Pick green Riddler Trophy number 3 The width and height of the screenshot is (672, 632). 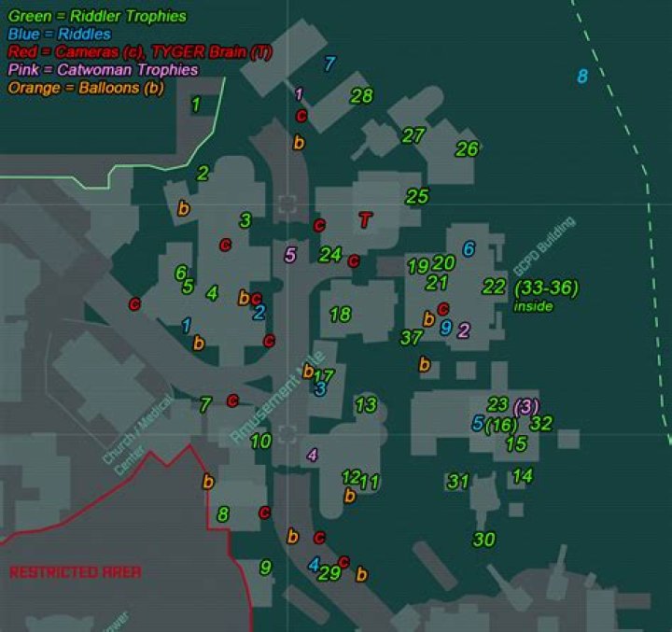[245, 220]
